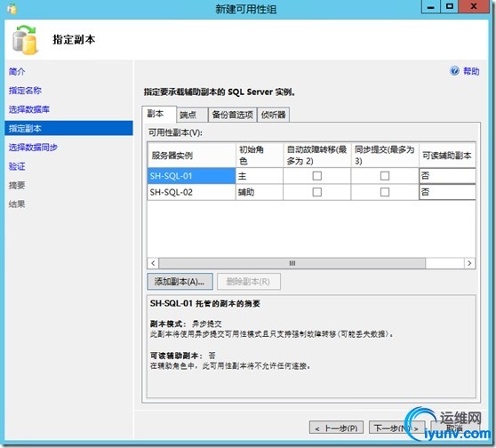Switch to the 副本 tab
Viewport: 496px width, 448px height.
click(159, 114)
